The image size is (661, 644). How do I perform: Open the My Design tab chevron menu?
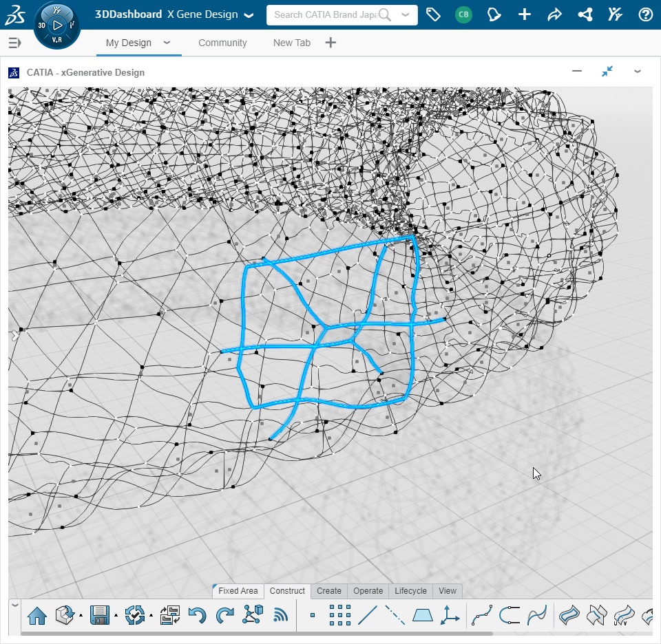click(x=167, y=42)
